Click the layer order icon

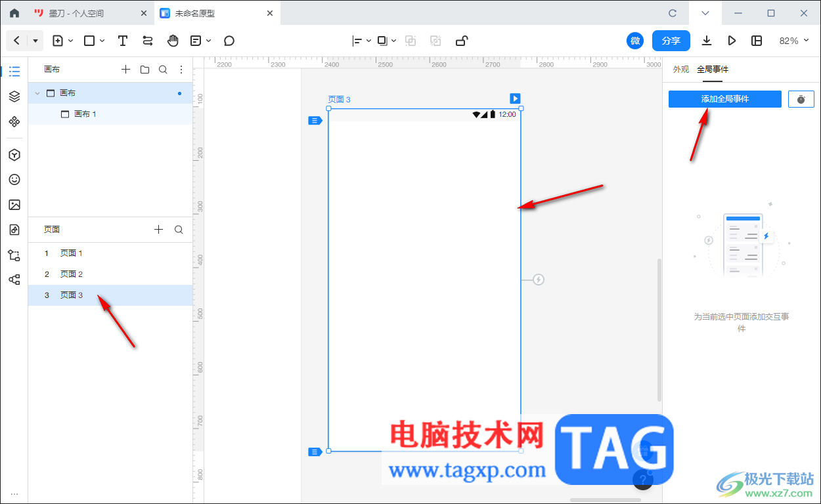click(x=383, y=41)
